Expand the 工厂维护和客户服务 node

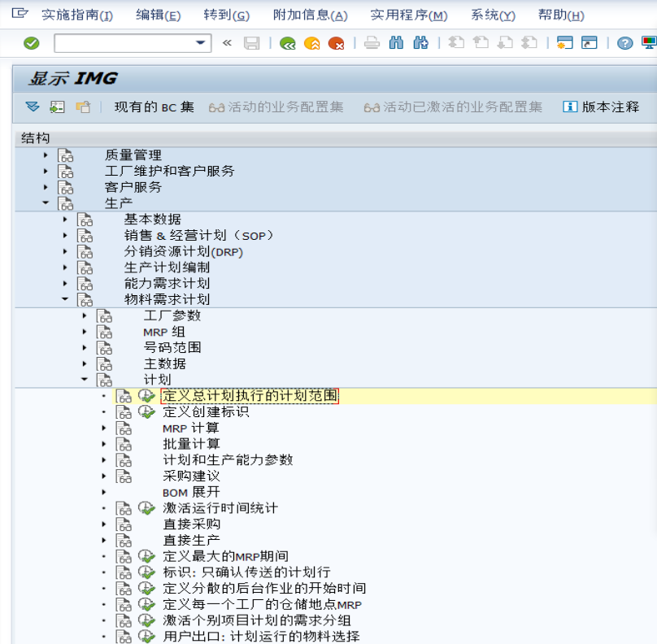pyautogui.click(x=46, y=171)
